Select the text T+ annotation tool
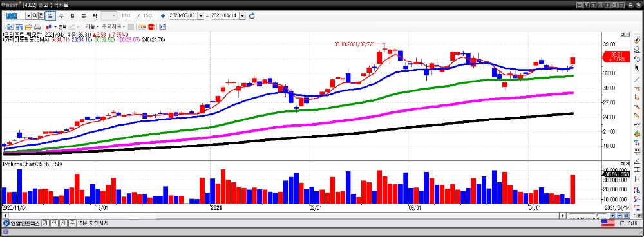This screenshot has width=644, height=237. (x=637, y=143)
